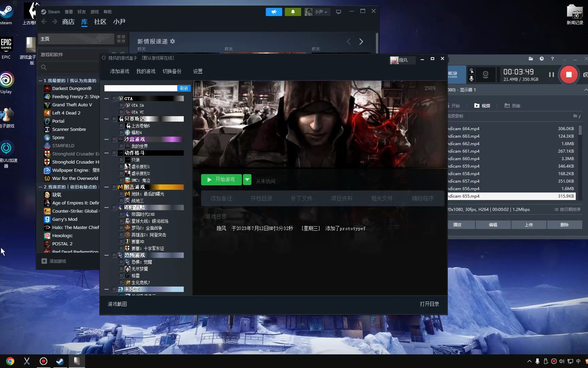588x368 pixels.
Task: Show next news items with right chevron
Action: pos(361,42)
